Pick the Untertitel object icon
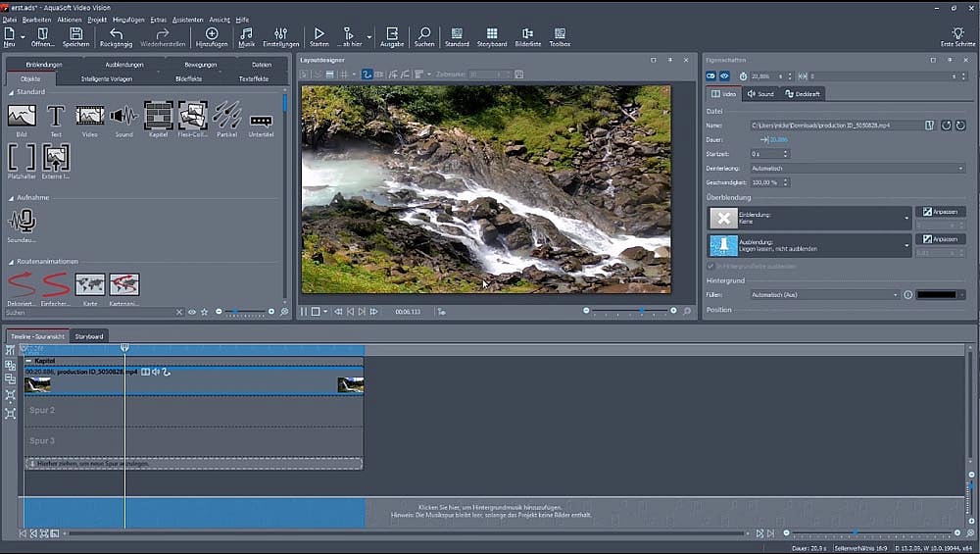 pyautogui.click(x=261, y=122)
